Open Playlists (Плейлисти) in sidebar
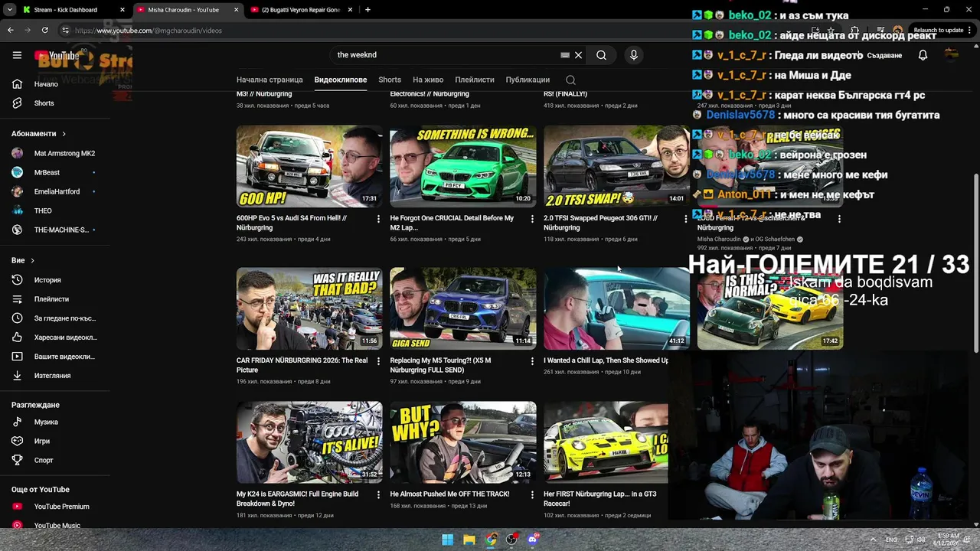 [51, 299]
